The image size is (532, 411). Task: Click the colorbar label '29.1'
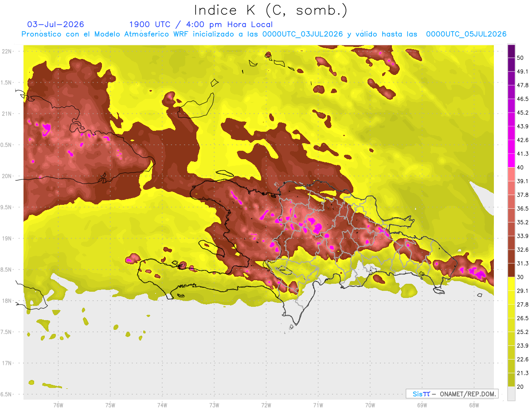(x=523, y=291)
